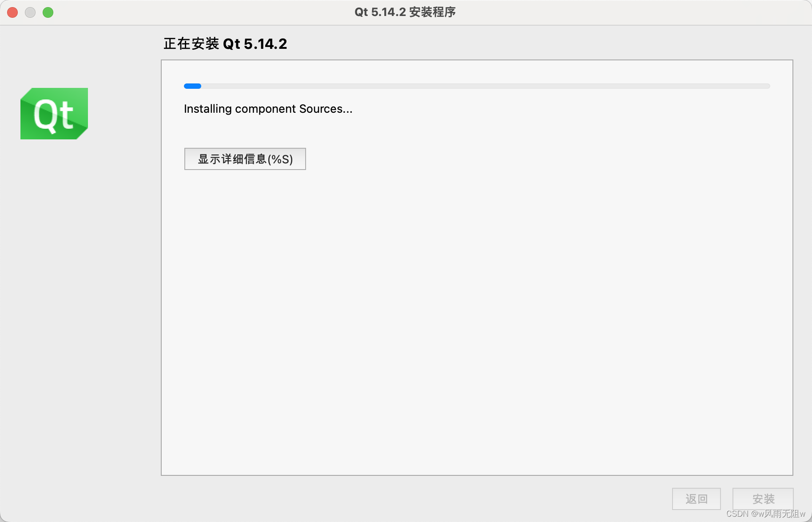
Task: Click the 显示详细信息(%S) button
Action: point(245,159)
